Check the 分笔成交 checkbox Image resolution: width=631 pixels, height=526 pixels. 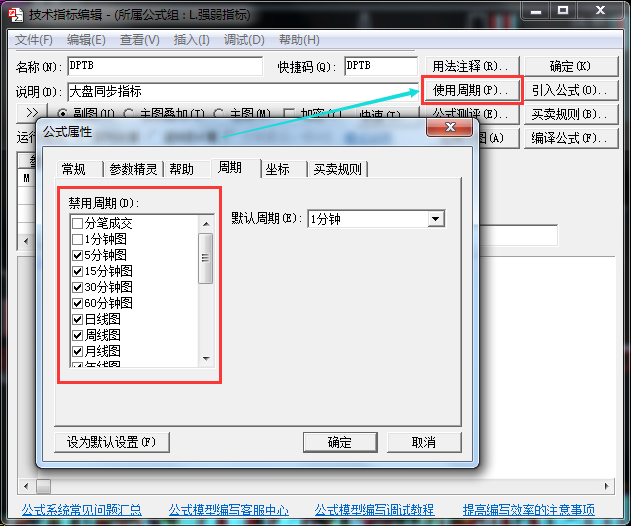click(77, 223)
